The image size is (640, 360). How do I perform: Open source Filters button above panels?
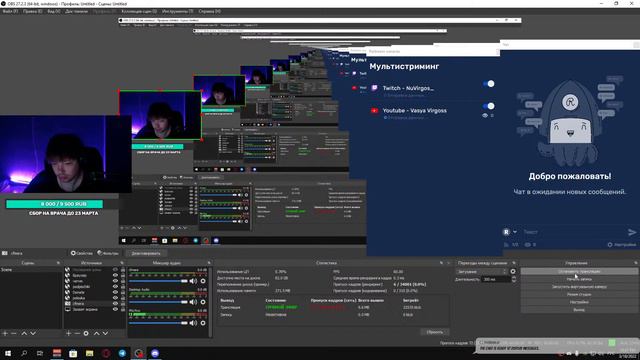pyautogui.click(x=108, y=253)
